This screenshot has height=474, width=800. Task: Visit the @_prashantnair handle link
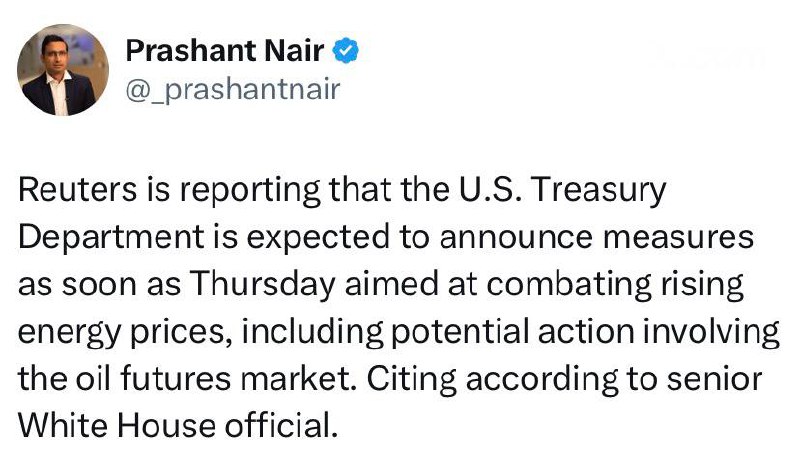click(x=233, y=90)
